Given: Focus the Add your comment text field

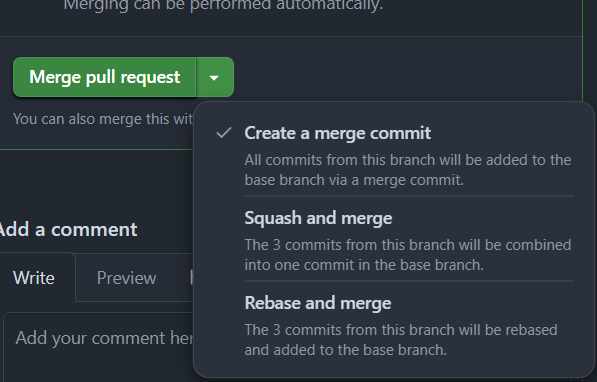Looking at the screenshot, I should click(x=99, y=347).
